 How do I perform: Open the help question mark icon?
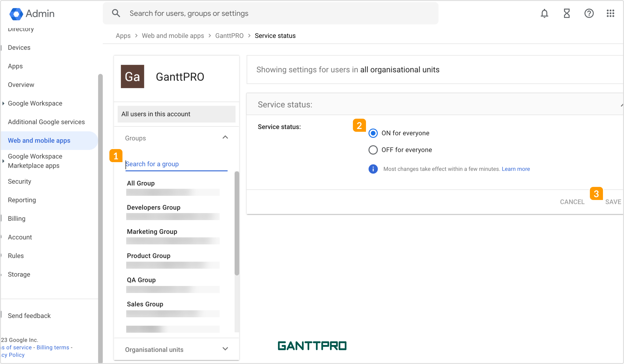click(589, 13)
